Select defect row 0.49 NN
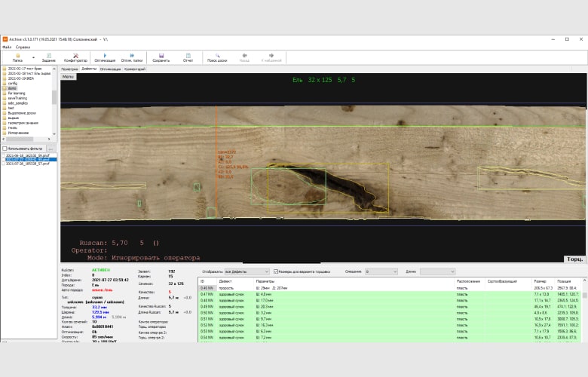 [x=390, y=306]
